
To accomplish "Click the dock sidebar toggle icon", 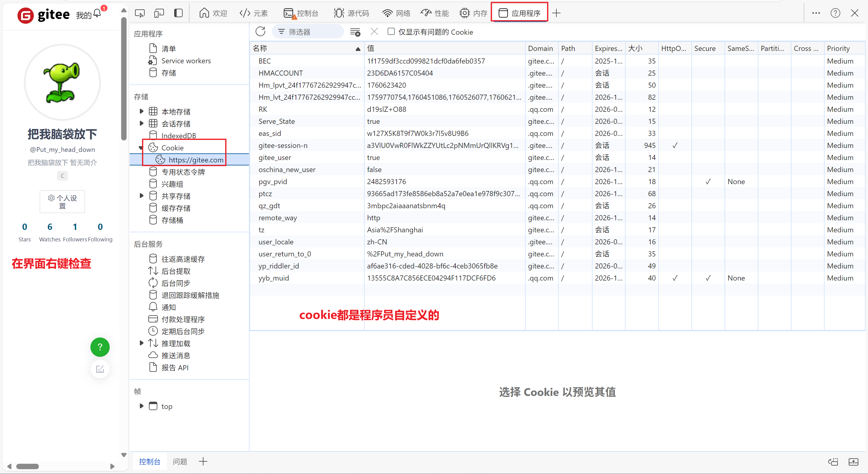I will [178, 13].
